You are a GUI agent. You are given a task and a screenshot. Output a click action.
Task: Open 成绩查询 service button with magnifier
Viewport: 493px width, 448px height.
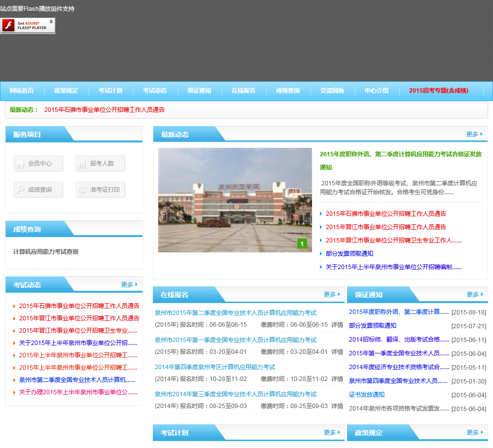tap(38, 190)
